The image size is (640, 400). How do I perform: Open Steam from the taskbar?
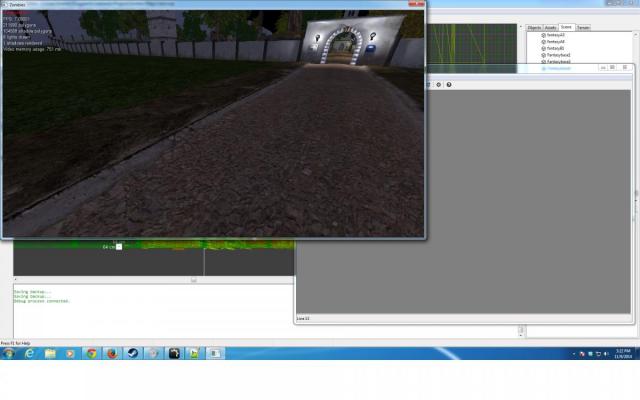133,353
